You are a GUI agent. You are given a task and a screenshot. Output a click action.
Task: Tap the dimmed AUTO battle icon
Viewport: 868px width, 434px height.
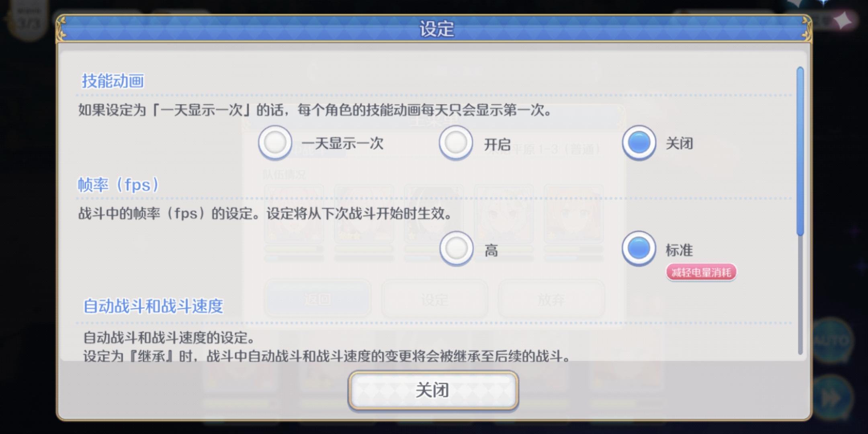tap(833, 341)
